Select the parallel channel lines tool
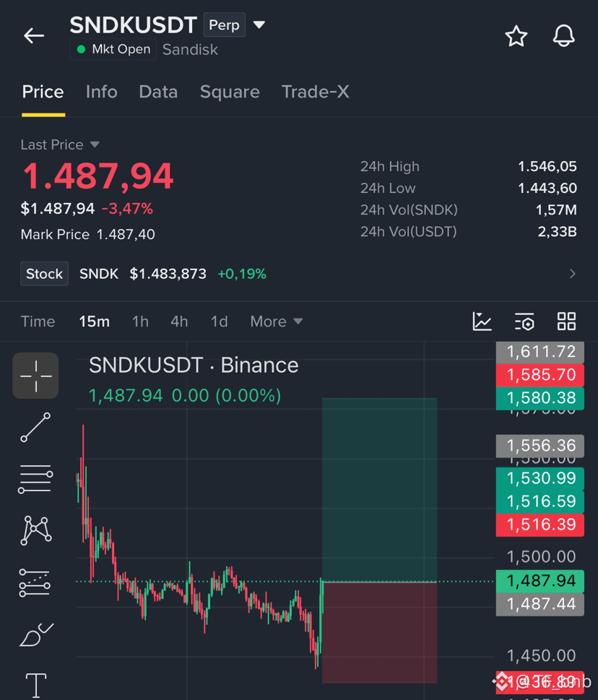598x700 pixels. (x=35, y=583)
